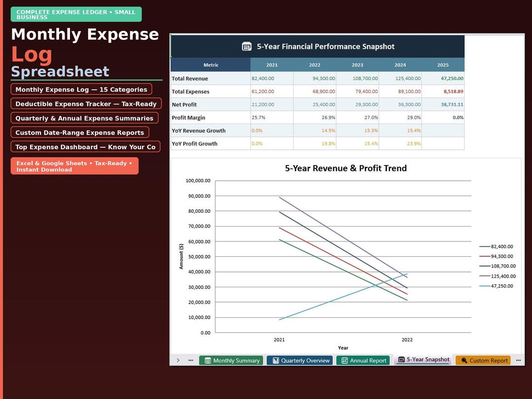Select the 15.3% revenue growth cell
Viewport: 532px width, 399px height.
tap(357, 131)
